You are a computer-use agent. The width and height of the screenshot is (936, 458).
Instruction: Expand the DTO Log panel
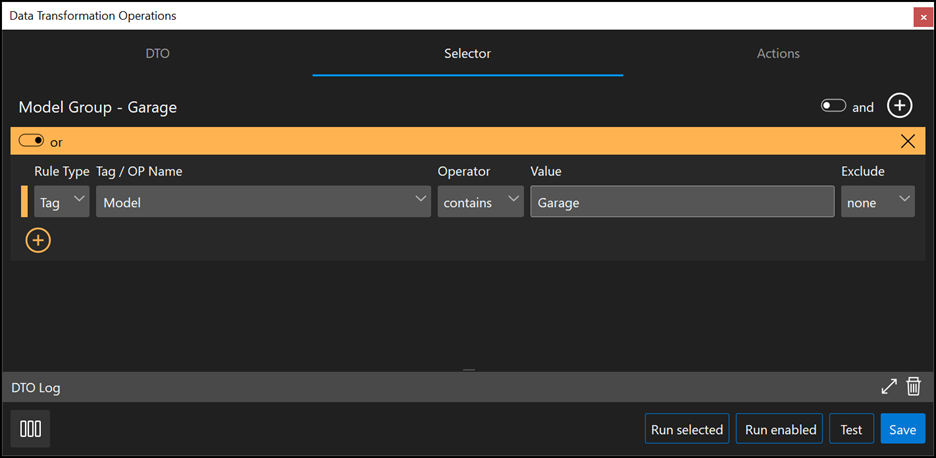click(x=888, y=386)
